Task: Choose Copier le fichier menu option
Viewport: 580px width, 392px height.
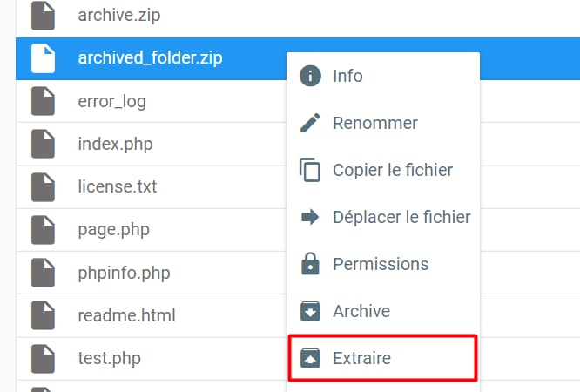Action: (393, 170)
